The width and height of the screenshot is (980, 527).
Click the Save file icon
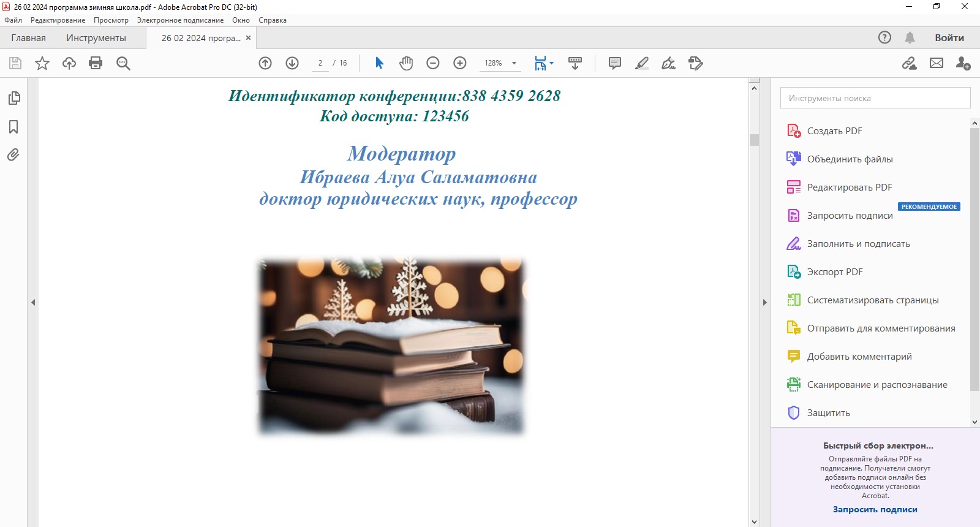15,63
